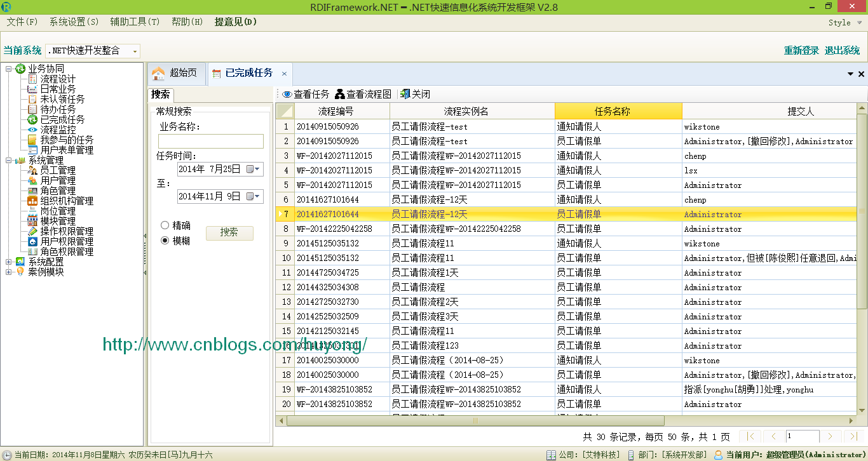Screen dimensions: 868x461
Task: Open the 辅助工具(T) menu
Action: point(135,22)
